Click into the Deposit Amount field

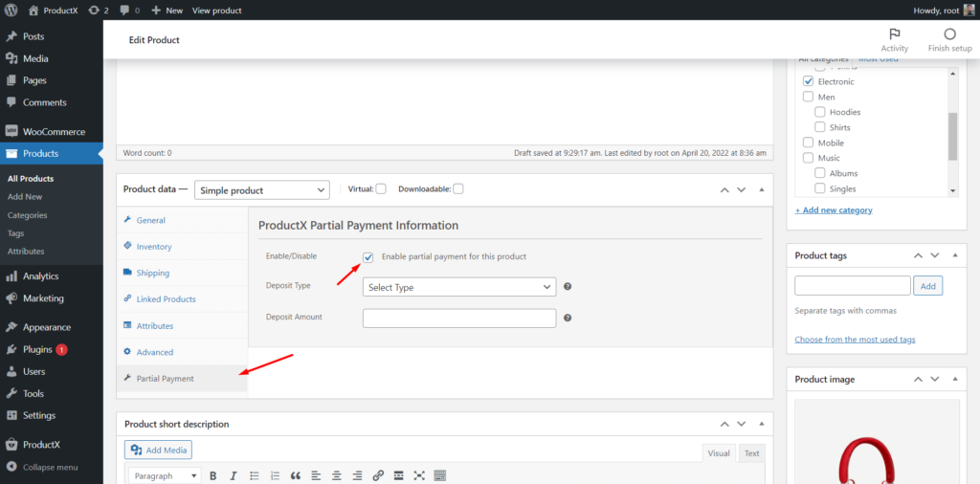click(458, 318)
